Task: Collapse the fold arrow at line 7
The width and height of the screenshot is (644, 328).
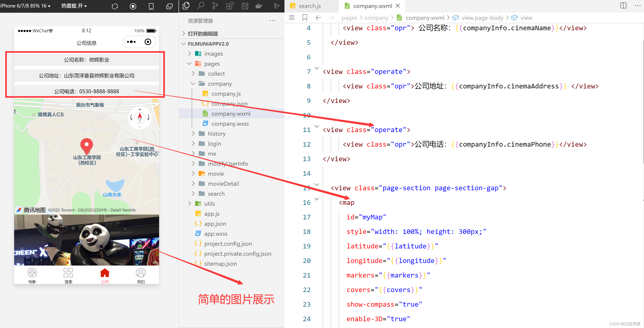Action: click(x=317, y=68)
